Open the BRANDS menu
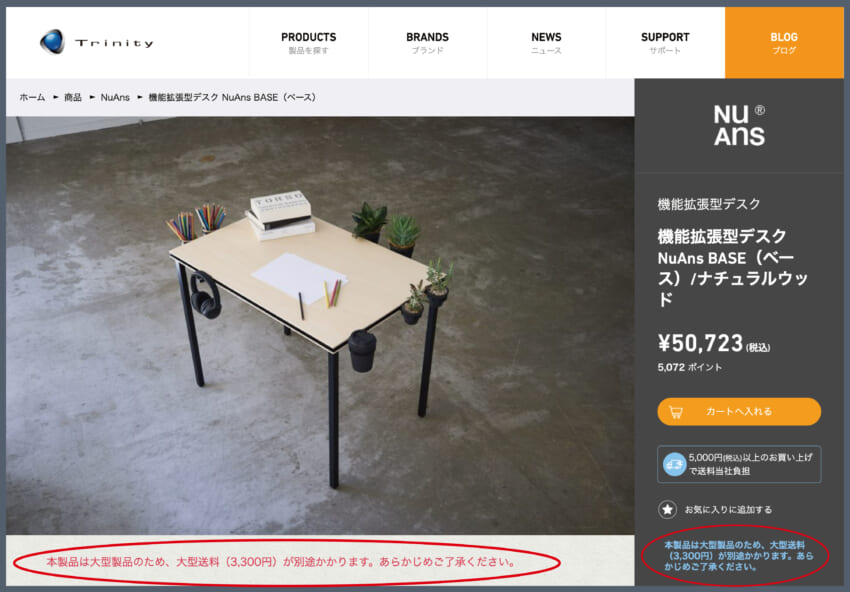The width and height of the screenshot is (850, 592). (427, 43)
